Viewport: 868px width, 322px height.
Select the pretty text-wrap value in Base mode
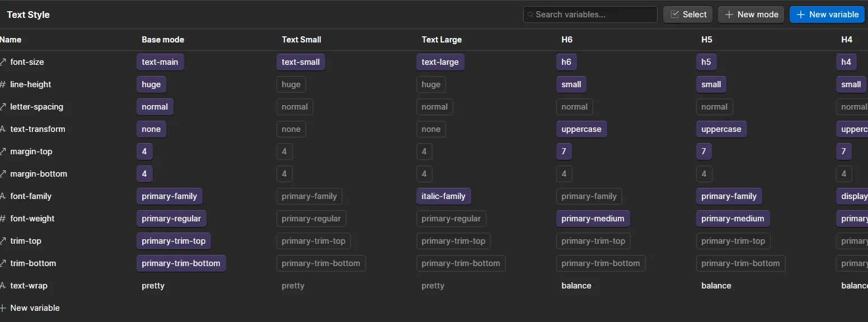click(153, 286)
